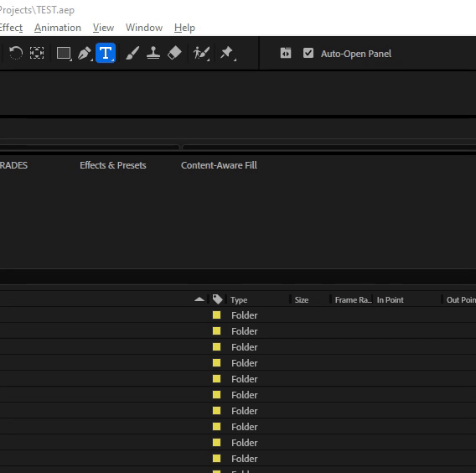Switch to the Content-Aware Fill tab

pos(219,165)
